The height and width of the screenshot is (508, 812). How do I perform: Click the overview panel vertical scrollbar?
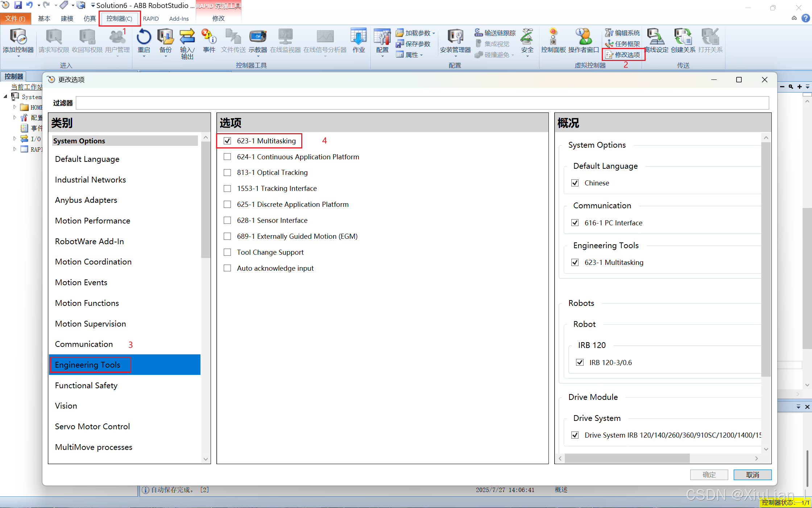coord(766,259)
